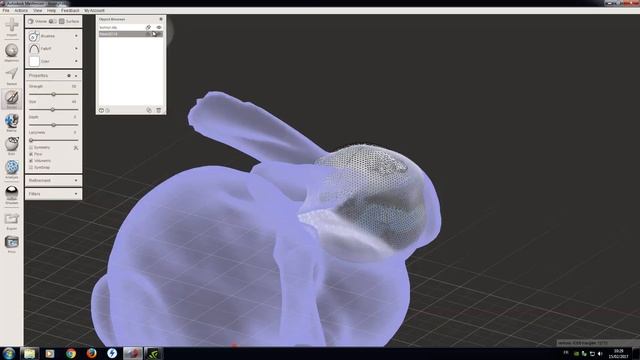Screen dimensions: 640x360
Task: Click the symmetry plane icon beside Symmetry
Action: click(x=76, y=148)
